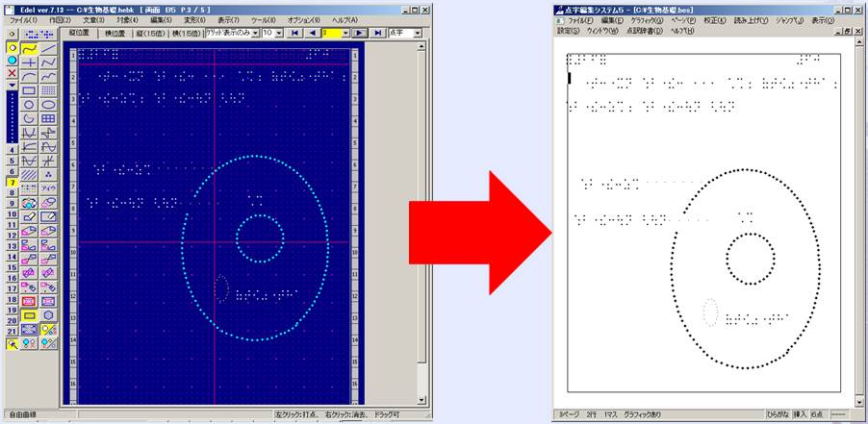Select number button 21 in the palette
The height and width of the screenshot is (424, 868).
click(13, 331)
